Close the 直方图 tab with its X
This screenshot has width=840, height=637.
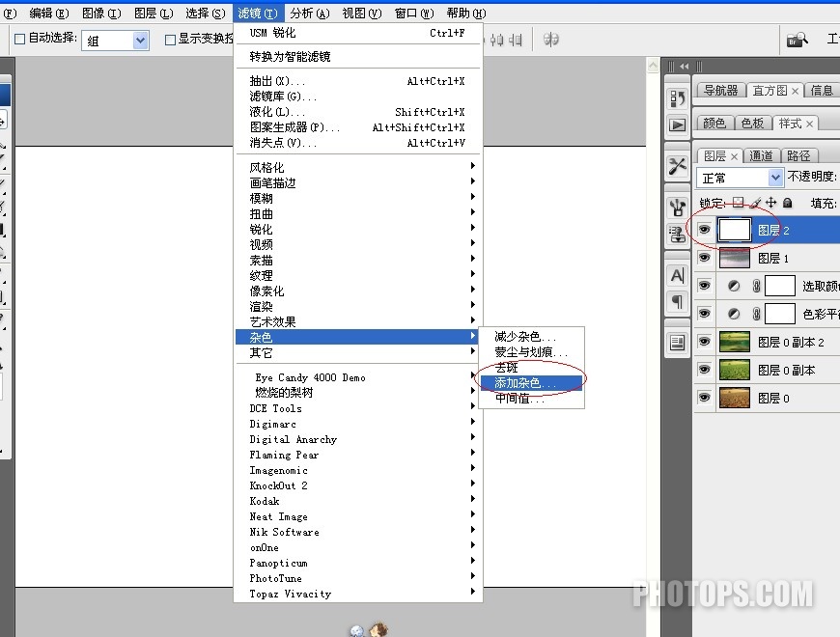click(795, 91)
